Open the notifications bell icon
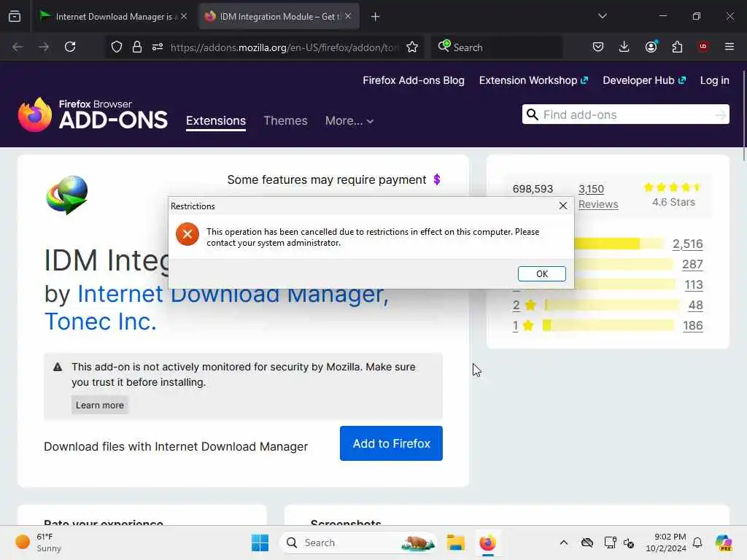This screenshot has width=747, height=560. 697,542
